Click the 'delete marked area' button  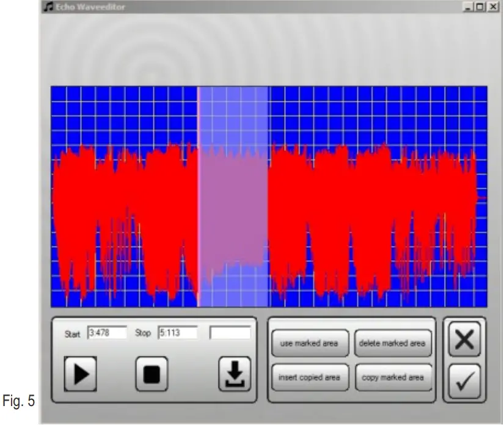393,343
